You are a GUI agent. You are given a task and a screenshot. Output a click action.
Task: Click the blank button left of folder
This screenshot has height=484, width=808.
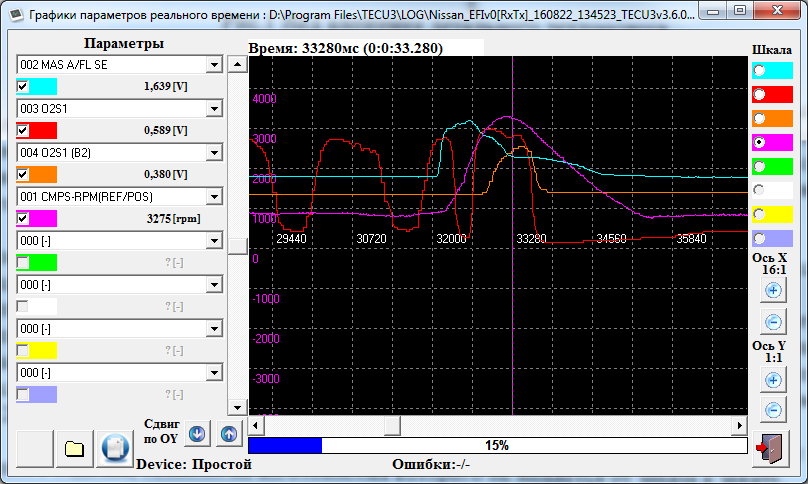click(x=31, y=446)
